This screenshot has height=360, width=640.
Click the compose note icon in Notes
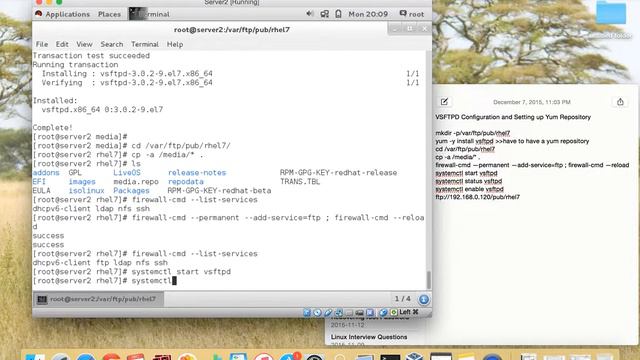click(x=444, y=102)
